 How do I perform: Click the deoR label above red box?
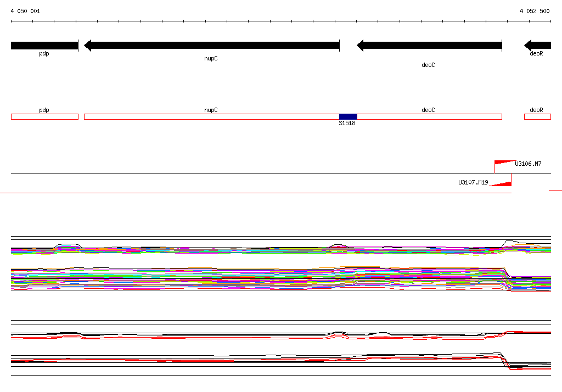pyautogui.click(x=536, y=110)
